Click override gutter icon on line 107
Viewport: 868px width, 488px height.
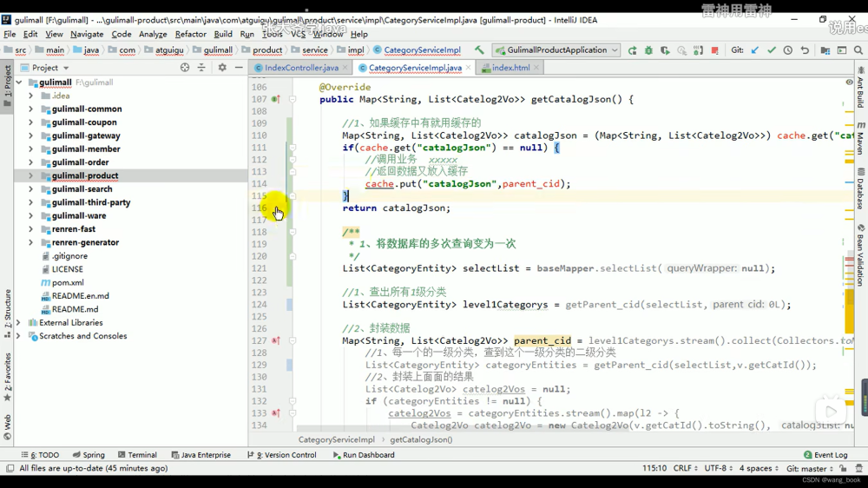[276, 99]
